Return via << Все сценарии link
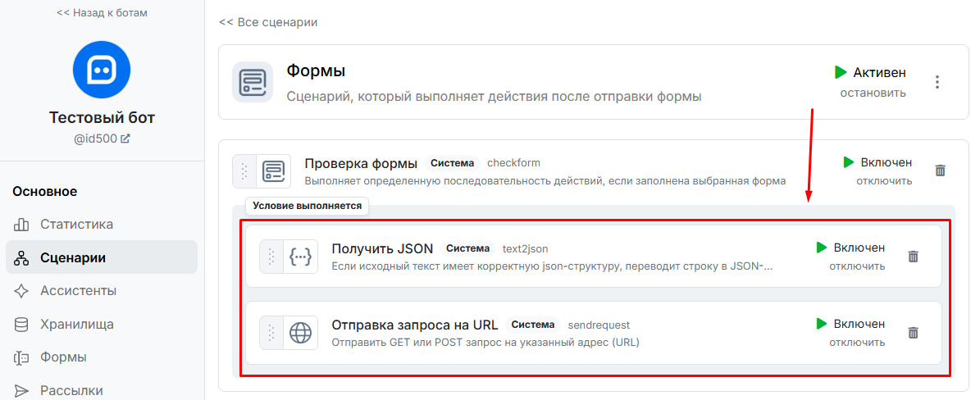This screenshot has width=980, height=400. [268, 22]
